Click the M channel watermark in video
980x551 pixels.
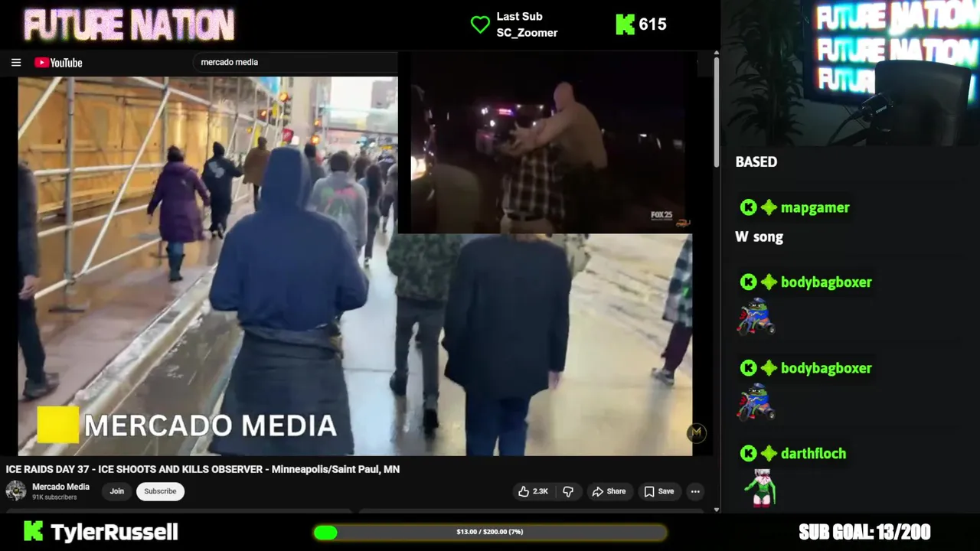tap(696, 433)
